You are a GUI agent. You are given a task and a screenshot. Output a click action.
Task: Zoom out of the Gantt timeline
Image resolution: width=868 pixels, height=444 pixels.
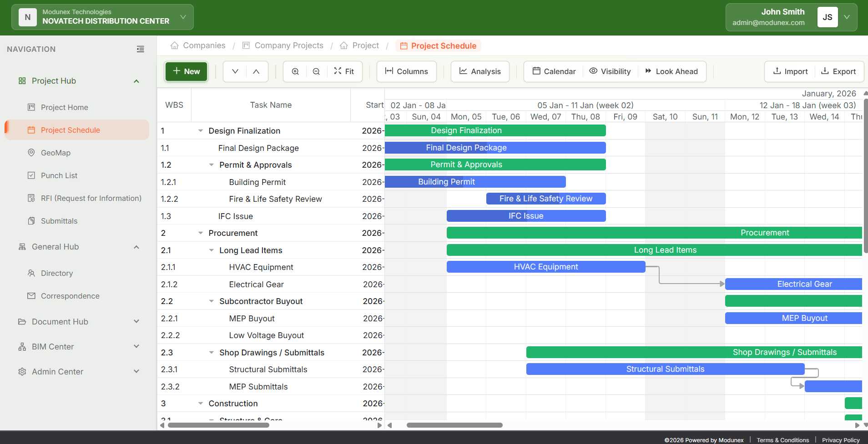point(316,71)
